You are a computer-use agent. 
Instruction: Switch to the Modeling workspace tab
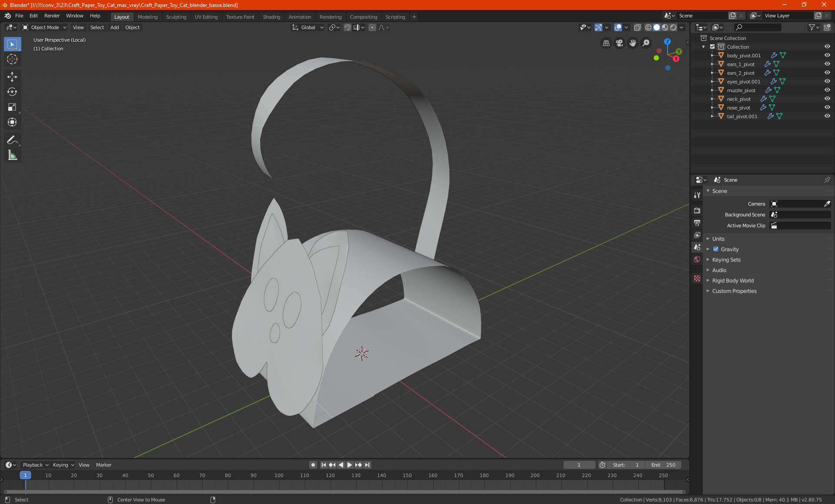(x=147, y=17)
